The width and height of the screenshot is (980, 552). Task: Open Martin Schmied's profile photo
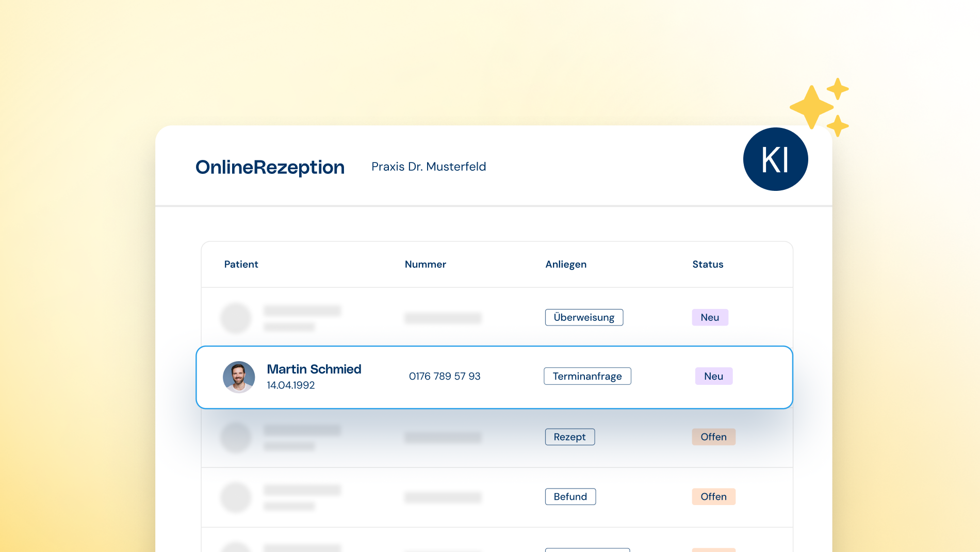coord(239,377)
